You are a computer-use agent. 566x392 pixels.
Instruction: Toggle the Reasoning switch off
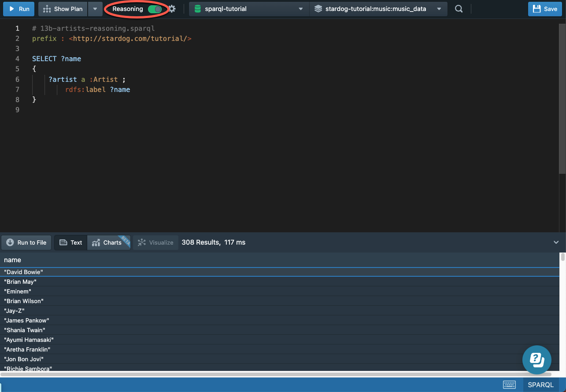coord(155,9)
